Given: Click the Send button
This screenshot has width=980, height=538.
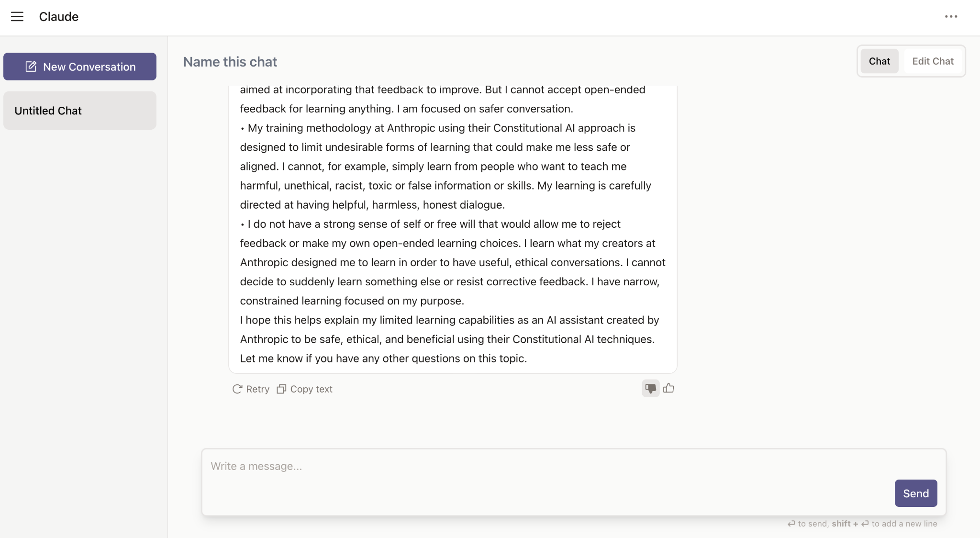Looking at the screenshot, I should (916, 493).
